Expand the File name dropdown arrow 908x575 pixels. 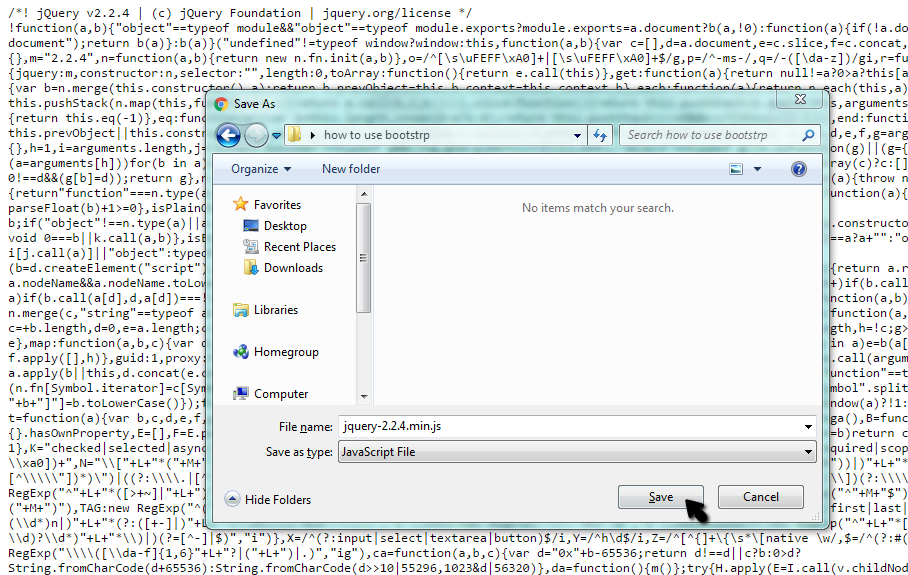point(808,427)
